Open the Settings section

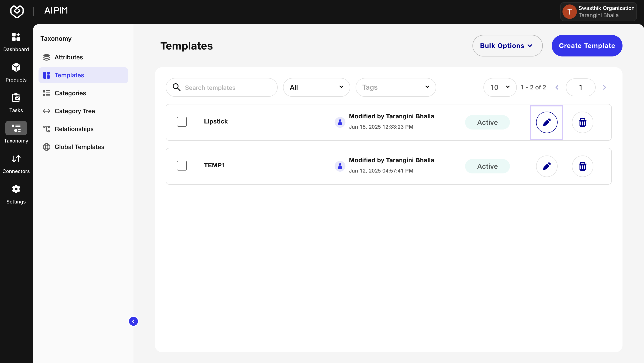(16, 194)
